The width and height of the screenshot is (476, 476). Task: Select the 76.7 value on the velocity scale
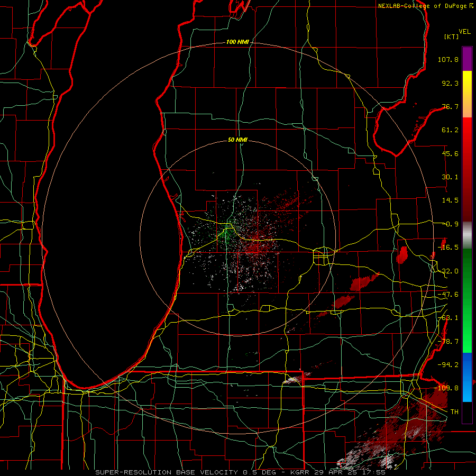click(450, 106)
